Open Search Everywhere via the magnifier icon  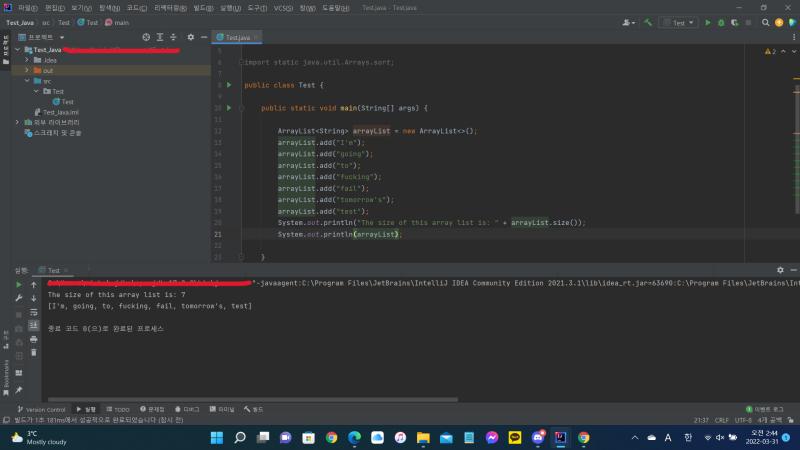click(x=765, y=22)
